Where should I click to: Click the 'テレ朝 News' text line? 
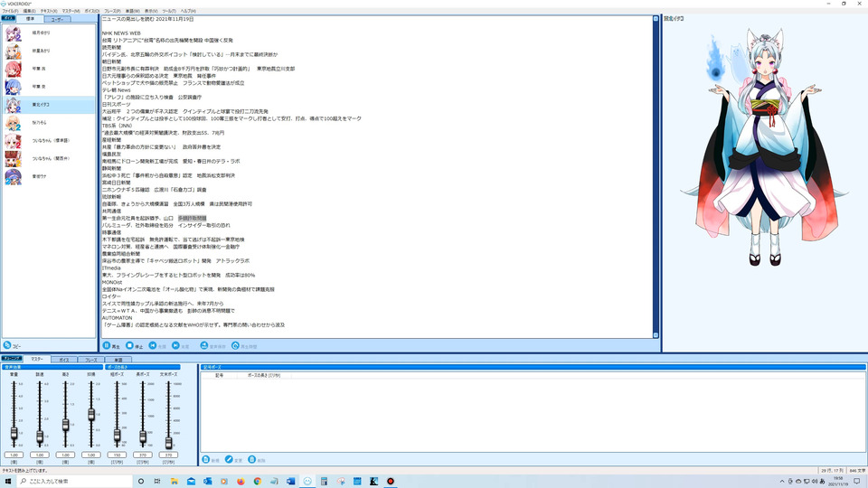tap(117, 90)
